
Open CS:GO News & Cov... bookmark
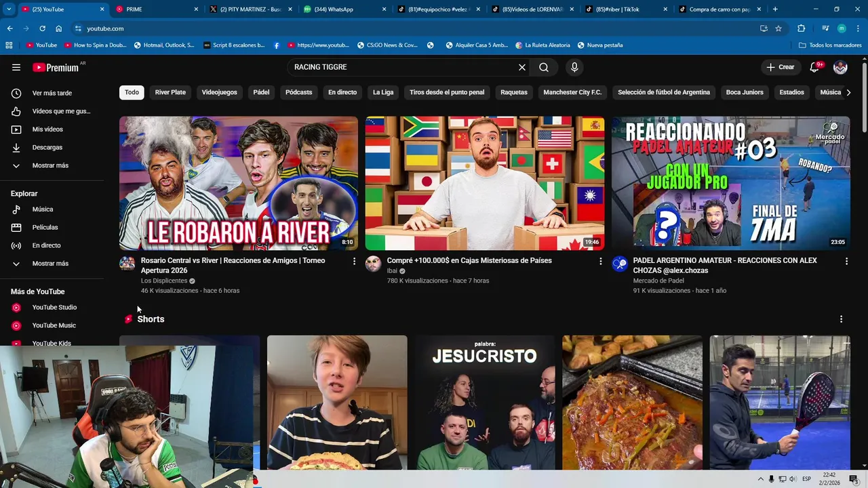point(387,45)
